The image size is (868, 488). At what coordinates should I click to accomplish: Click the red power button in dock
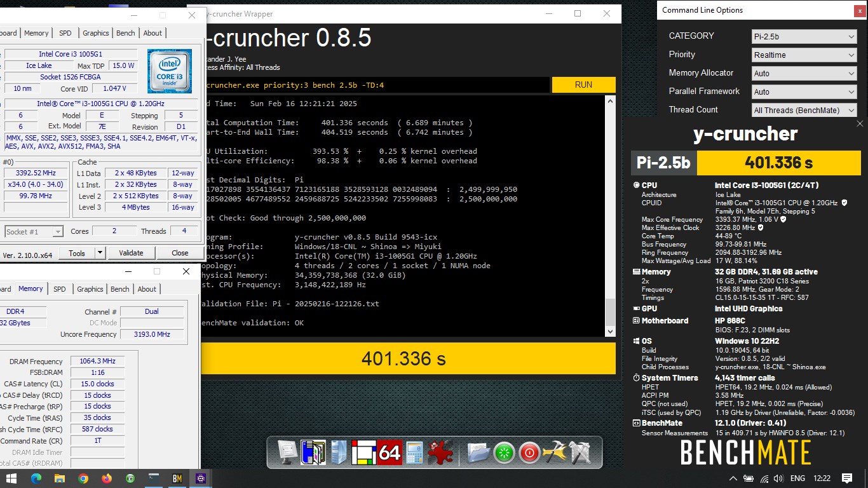(x=529, y=454)
